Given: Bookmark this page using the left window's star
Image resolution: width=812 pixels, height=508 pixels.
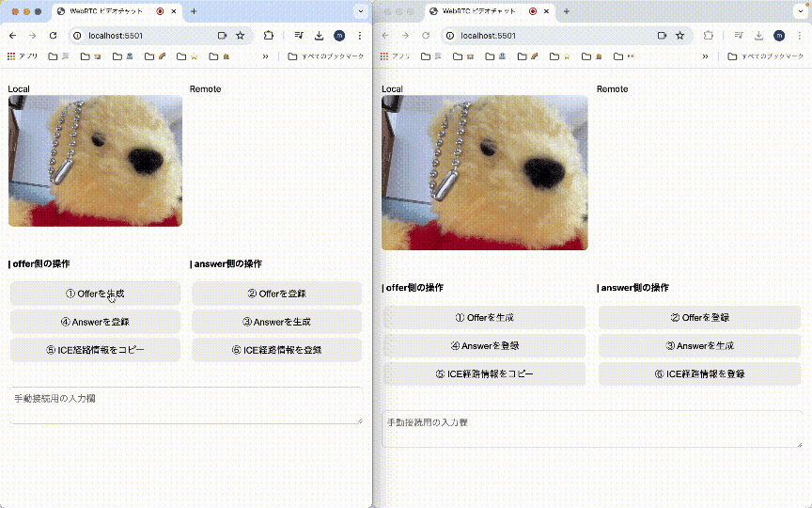Looking at the screenshot, I should (241, 36).
